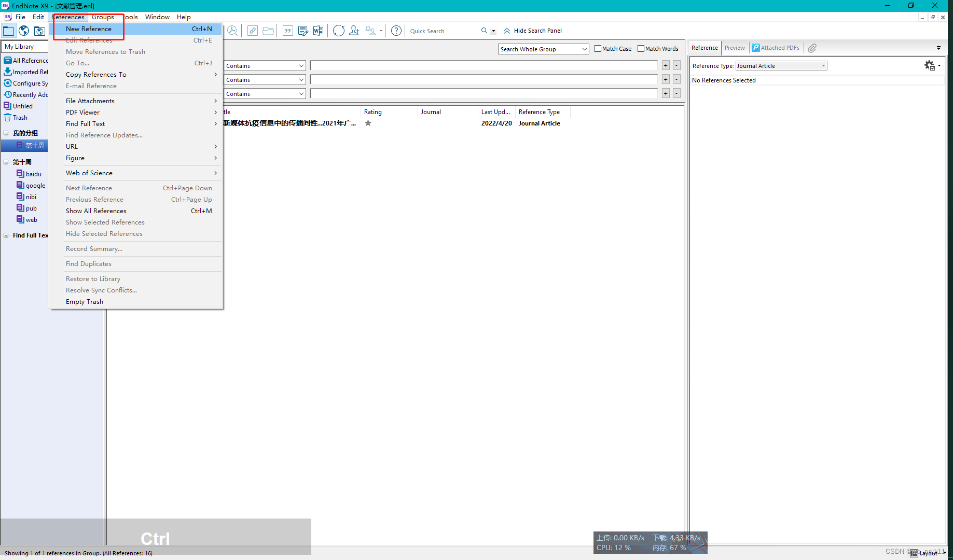This screenshot has height=560, width=953.
Task: Click the Quick Search magnifier icon
Action: coord(484,31)
